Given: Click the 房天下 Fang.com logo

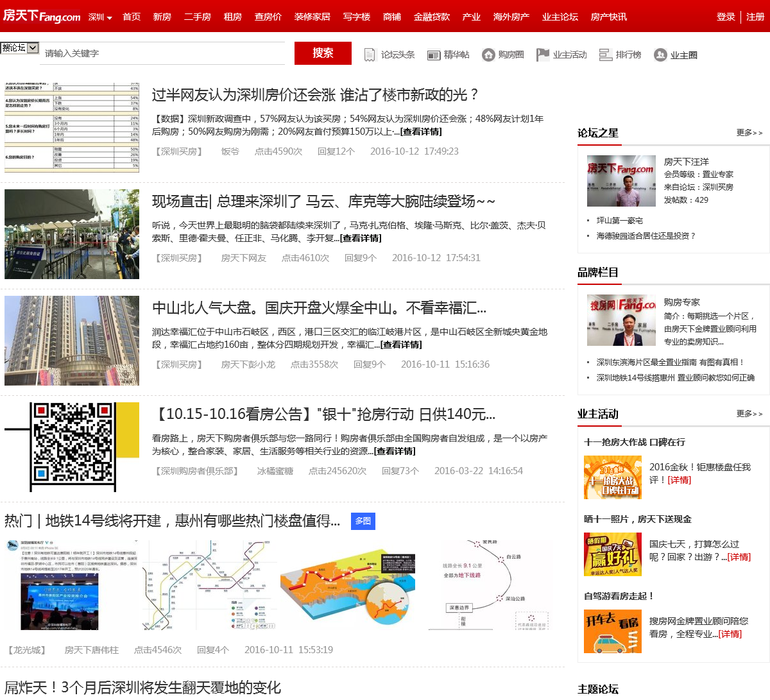Looking at the screenshot, I should (42, 16).
